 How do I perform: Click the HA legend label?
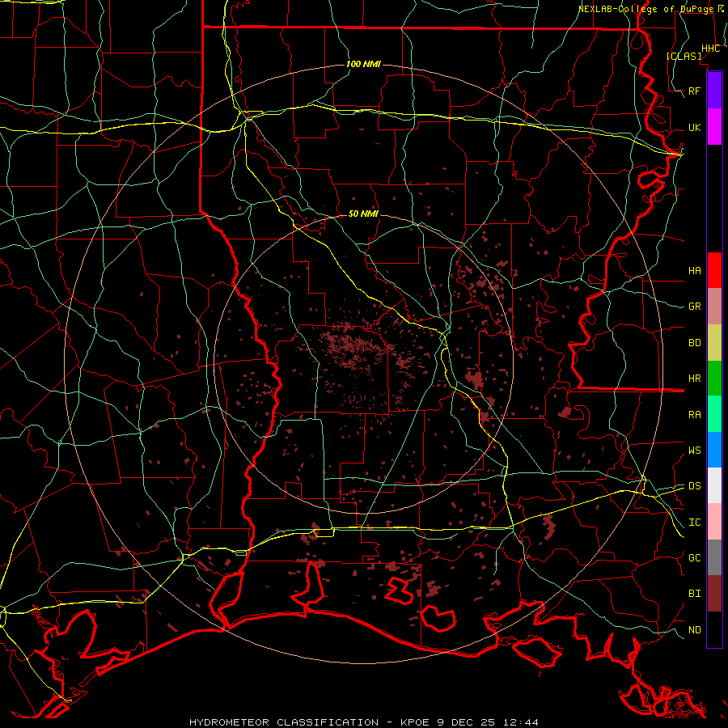pyautogui.click(x=695, y=270)
